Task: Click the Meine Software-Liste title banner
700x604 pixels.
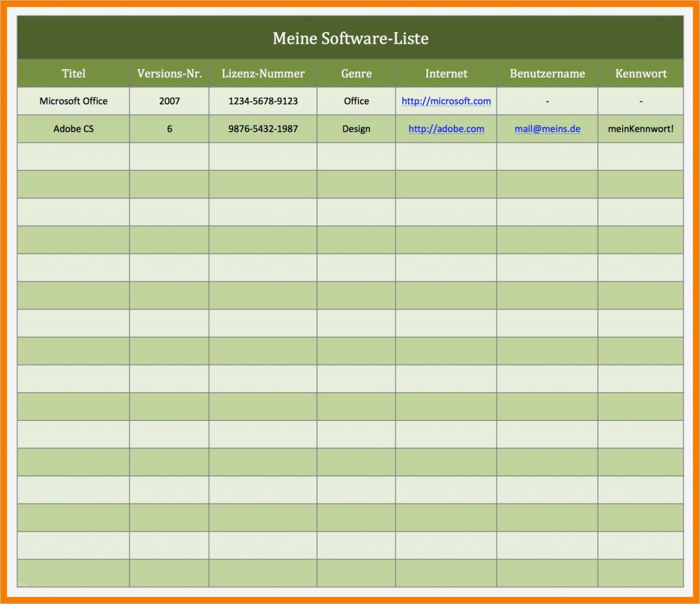Action: pyautogui.click(x=350, y=38)
